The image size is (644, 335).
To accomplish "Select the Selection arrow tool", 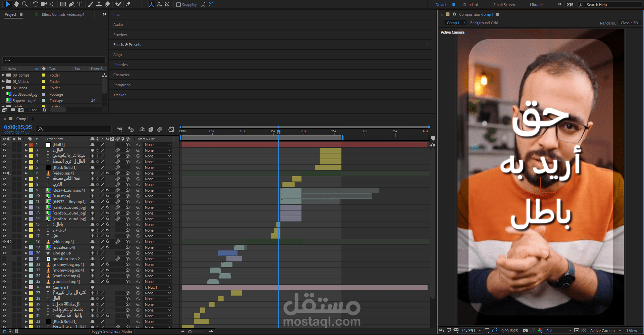I will (x=8, y=4).
